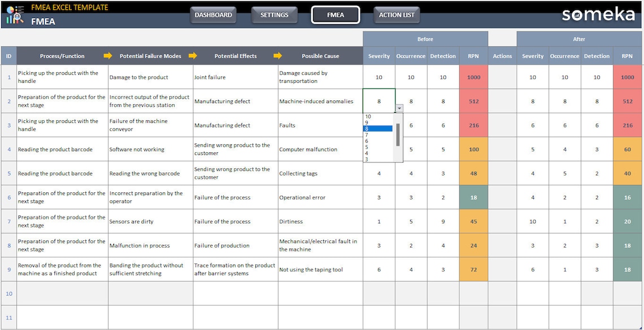
Task: Click the green RPN cell showing 16
Action: 627,197
